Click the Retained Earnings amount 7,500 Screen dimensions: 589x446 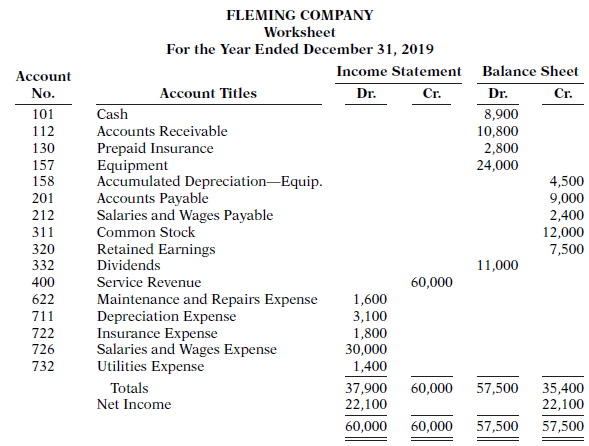[567, 249]
